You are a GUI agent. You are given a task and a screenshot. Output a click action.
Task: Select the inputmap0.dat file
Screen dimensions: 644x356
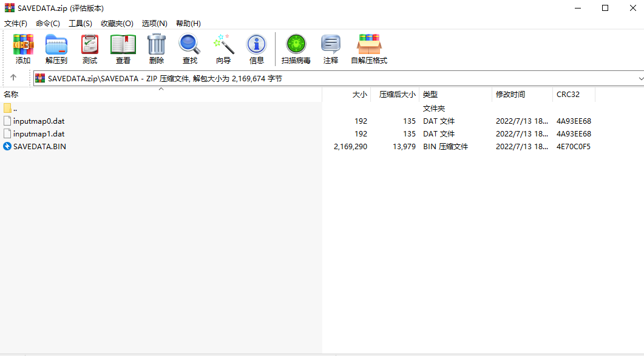point(39,121)
